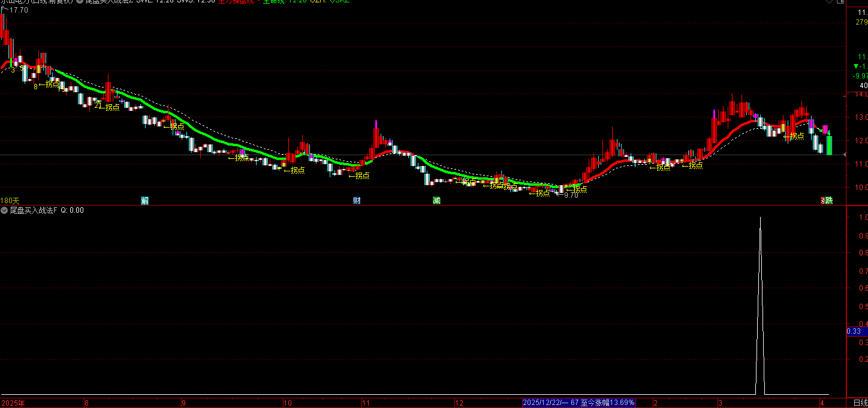This screenshot has height=408, width=868.
Task: Click month 10 on the timeline
Action: pyautogui.click(x=288, y=403)
